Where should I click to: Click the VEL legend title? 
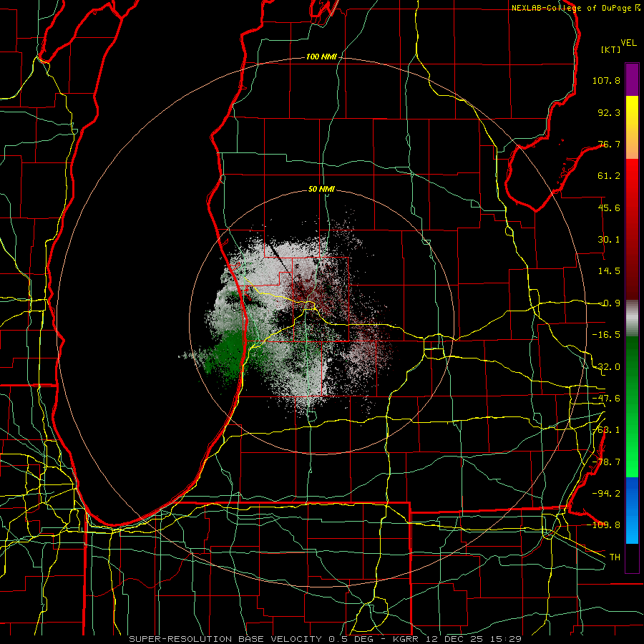coord(628,42)
